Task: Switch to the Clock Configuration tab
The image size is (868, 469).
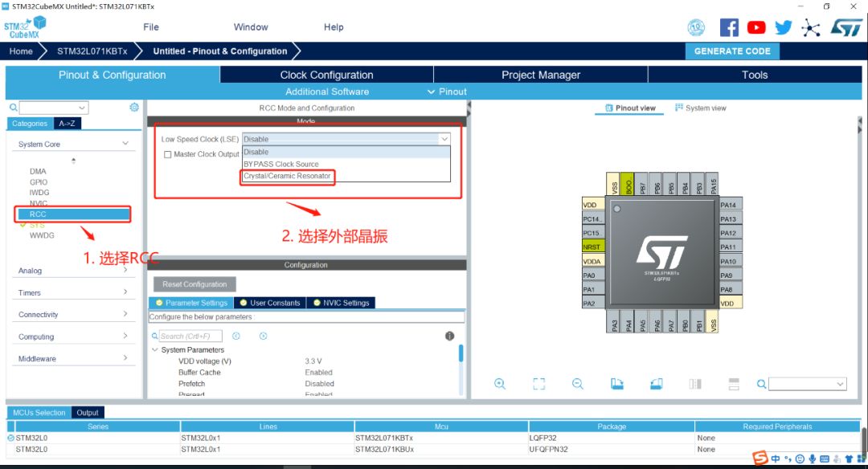Action: pos(326,75)
